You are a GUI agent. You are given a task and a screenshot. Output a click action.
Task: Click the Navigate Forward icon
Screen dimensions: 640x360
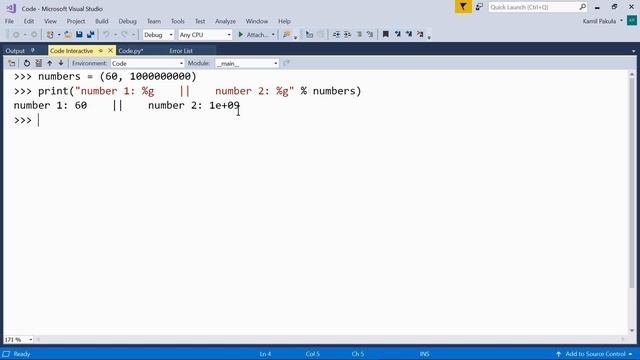point(34,35)
